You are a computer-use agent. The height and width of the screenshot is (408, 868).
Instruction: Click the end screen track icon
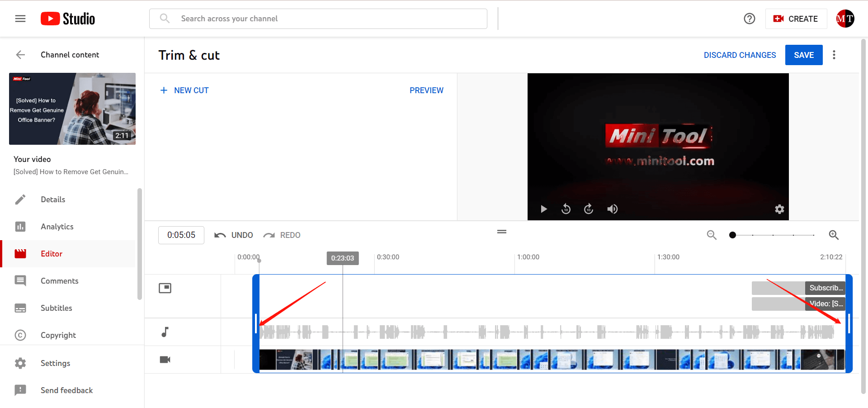point(165,288)
